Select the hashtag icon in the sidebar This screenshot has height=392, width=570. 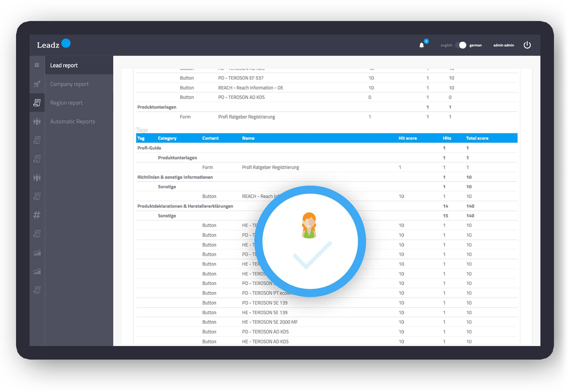point(37,215)
